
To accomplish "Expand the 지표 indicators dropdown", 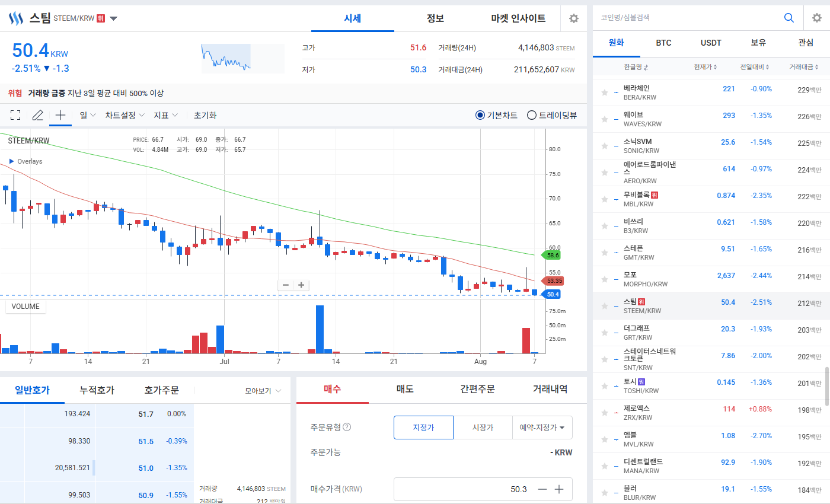I will pyautogui.click(x=166, y=115).
